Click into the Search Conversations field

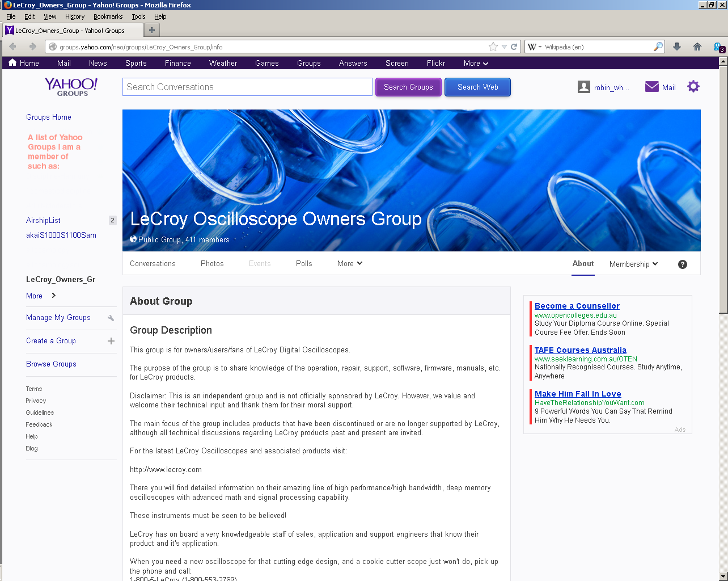[247, 87]
